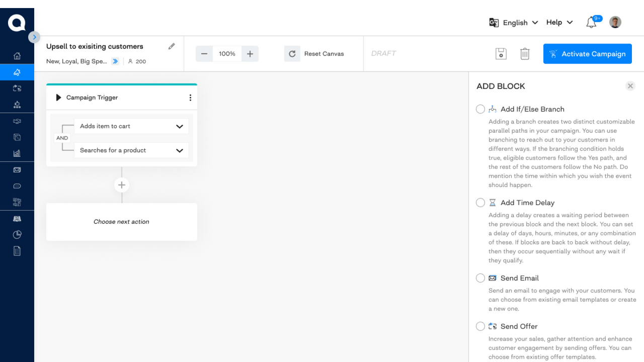Screen dimensions: 644x362
Task: Open the handshake sidebar icon
Action: pos(17,121)
